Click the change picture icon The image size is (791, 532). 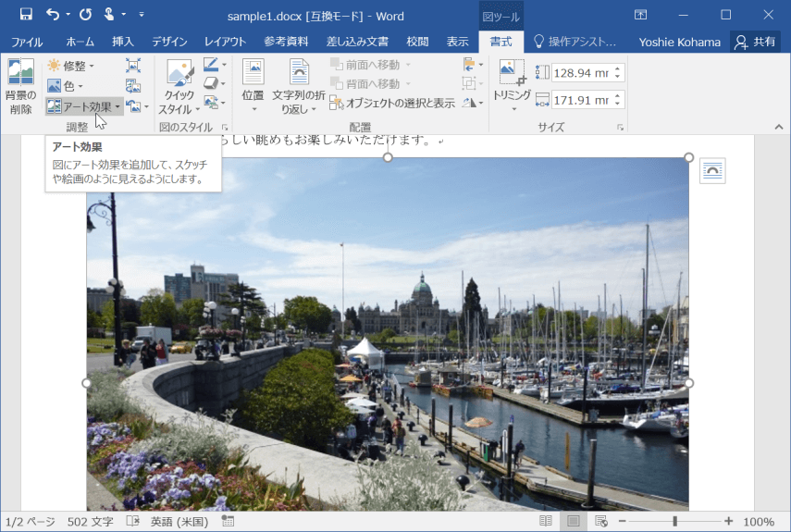[x=133, y=86]
